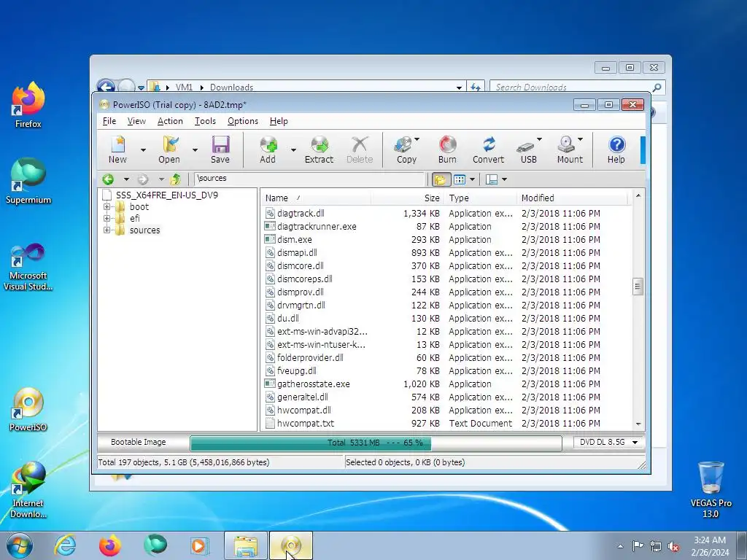Click the Search Downloads box in Explorer
This screenshot has height=560, width=747.
point(572,87)
